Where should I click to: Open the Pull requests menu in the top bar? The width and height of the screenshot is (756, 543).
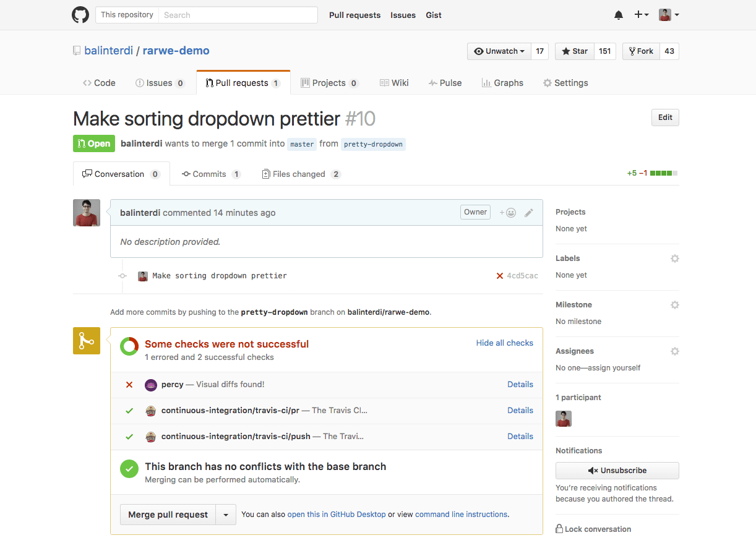pyautogui.click(x=354, y=14)
